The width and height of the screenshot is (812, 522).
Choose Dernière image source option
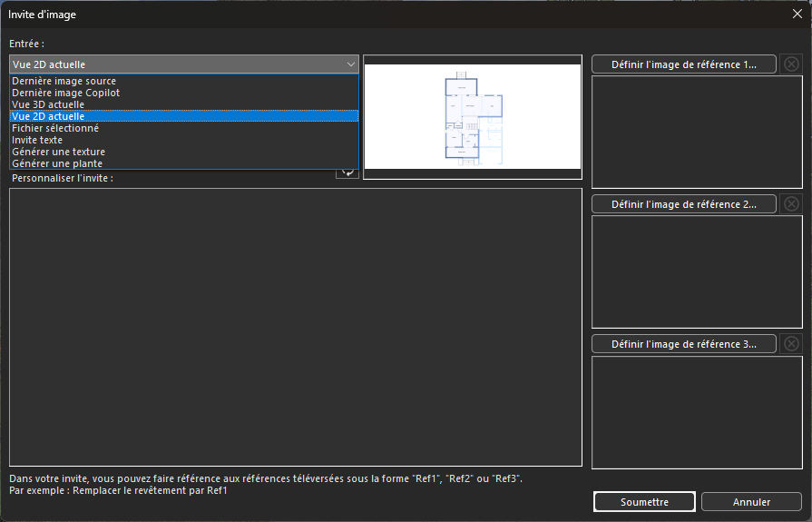(x=184, y=81)
